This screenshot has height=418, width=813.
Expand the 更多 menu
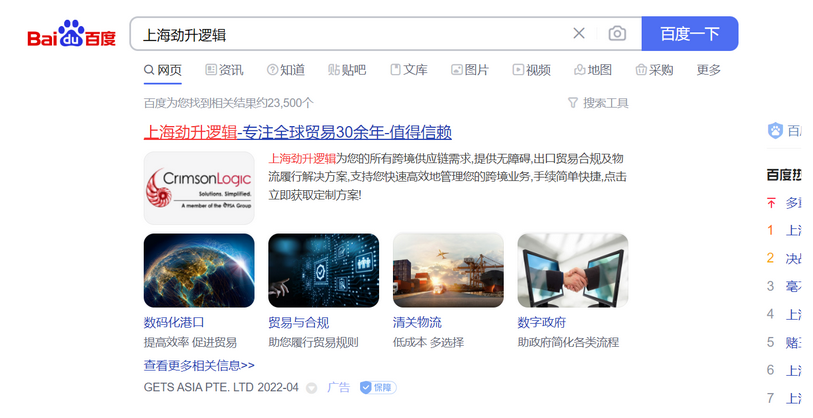coord(709,70)
